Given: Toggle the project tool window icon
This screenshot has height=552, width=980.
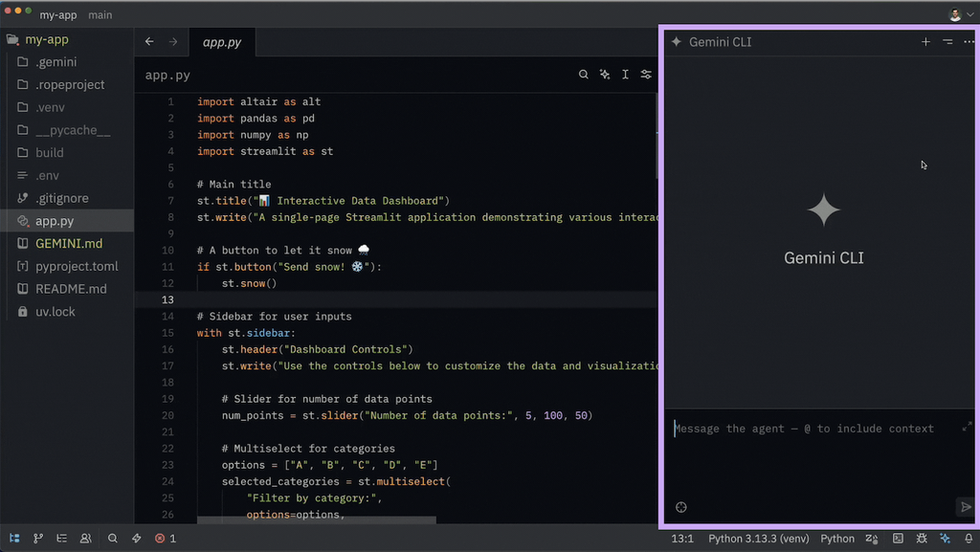Looking at the screenshot, I should [12, 538].
